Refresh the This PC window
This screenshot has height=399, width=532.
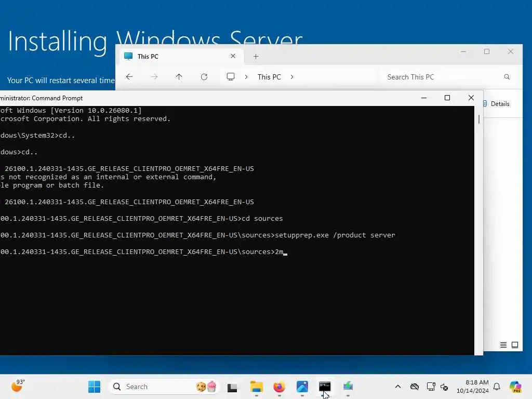click(x=204, y=77)
